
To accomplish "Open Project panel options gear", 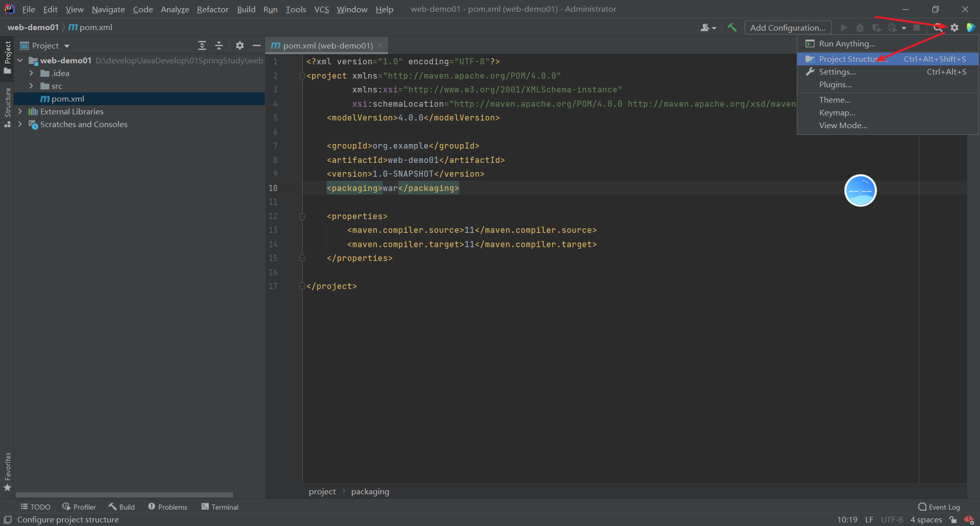I will click(240, 45).
